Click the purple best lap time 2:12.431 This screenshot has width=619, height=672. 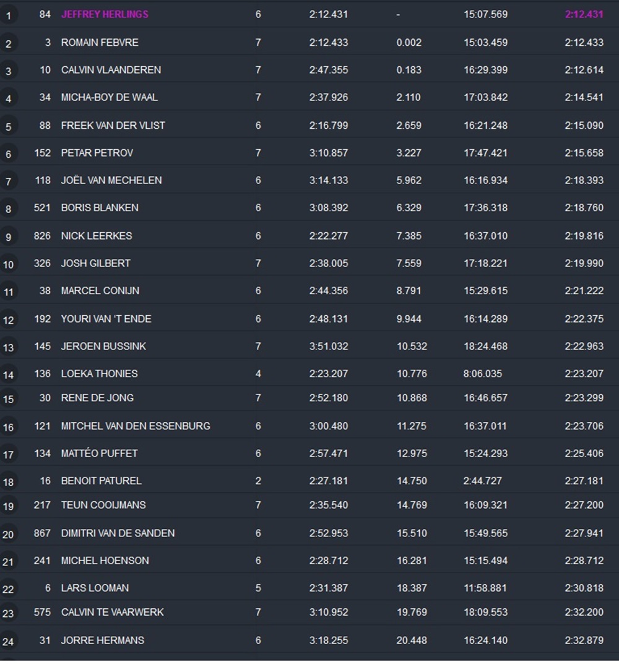[584, 14]
